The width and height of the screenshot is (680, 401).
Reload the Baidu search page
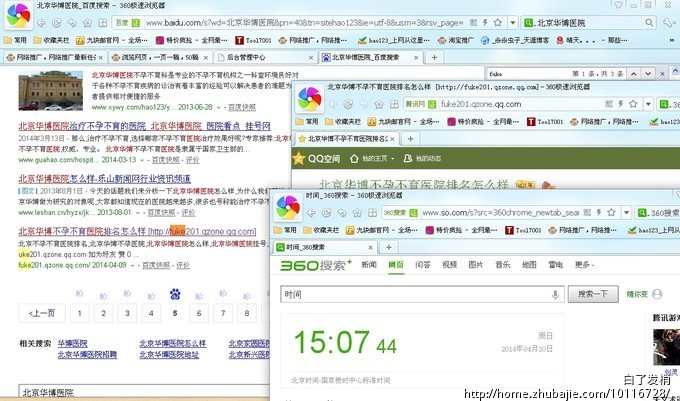[57, 23]
